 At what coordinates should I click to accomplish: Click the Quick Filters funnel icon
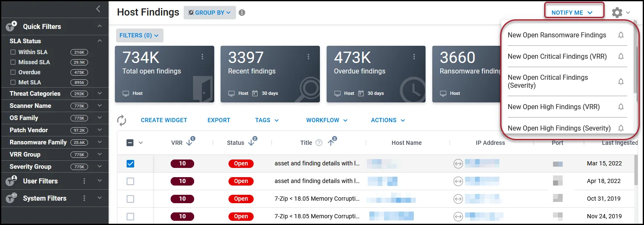(x=11, y=26)
